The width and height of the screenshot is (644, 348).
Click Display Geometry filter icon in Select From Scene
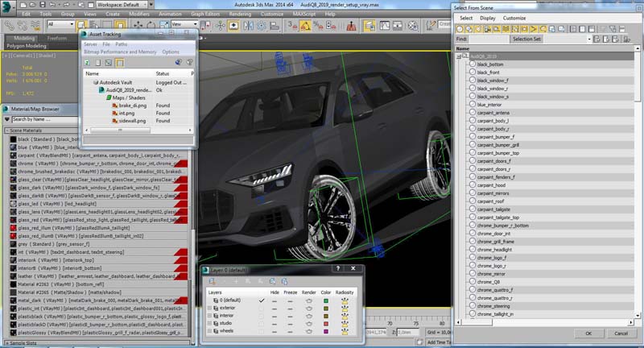point(460,28)
